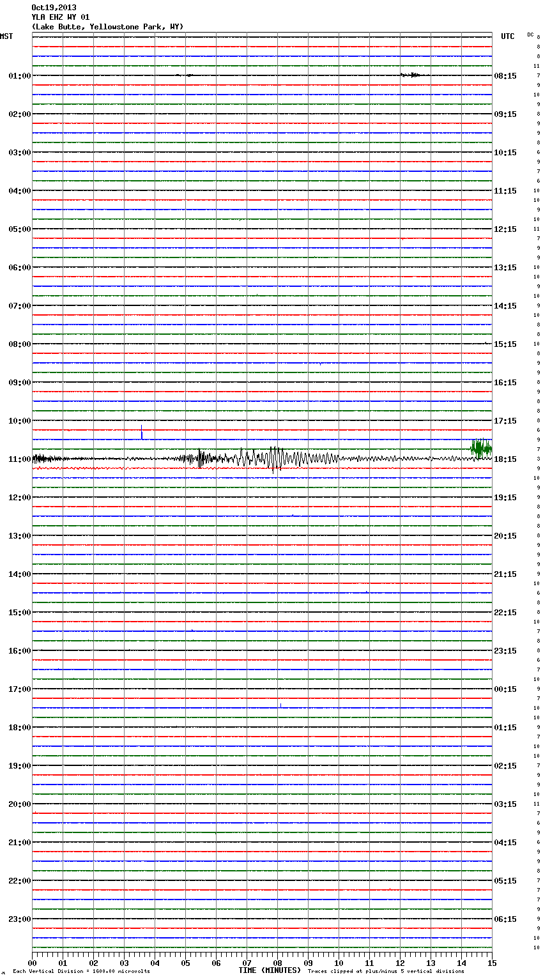
Task: Click the "13" minute tick label
Action: [431, 963]
